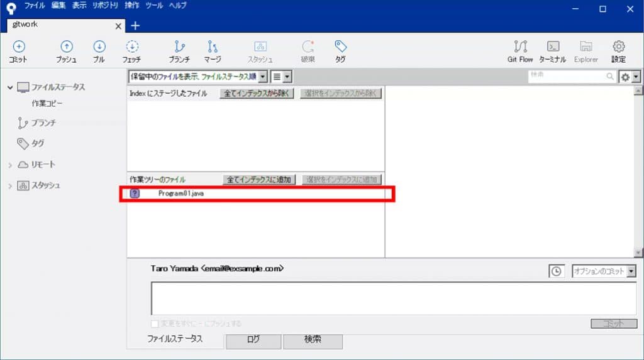
Task: Open a new tab with plus icon
Action: pyautogui.click(x=135, y=26)
